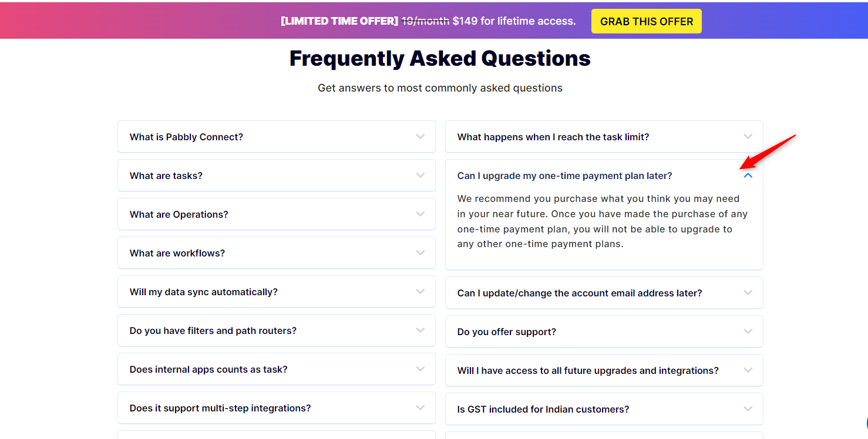Viewport: 868px width, 439px height.
Task: Click chevron next to filters and path routers
Action: click(420, 330)
